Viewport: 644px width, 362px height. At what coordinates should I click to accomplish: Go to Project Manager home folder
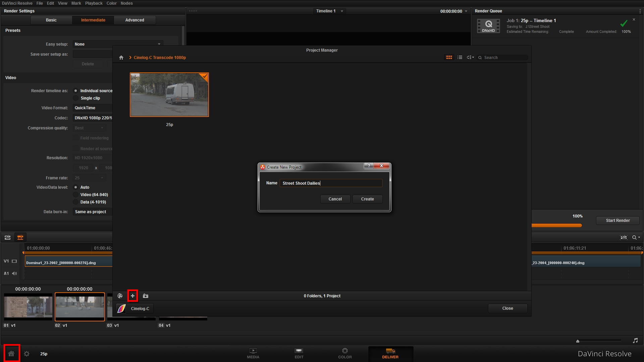pos(121,58)
